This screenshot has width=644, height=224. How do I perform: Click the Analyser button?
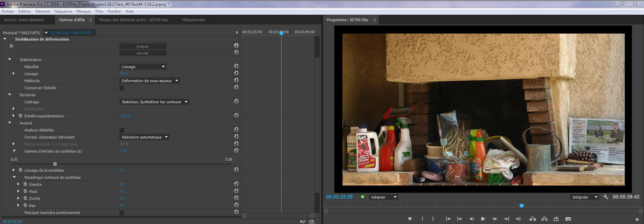[143, 46]
